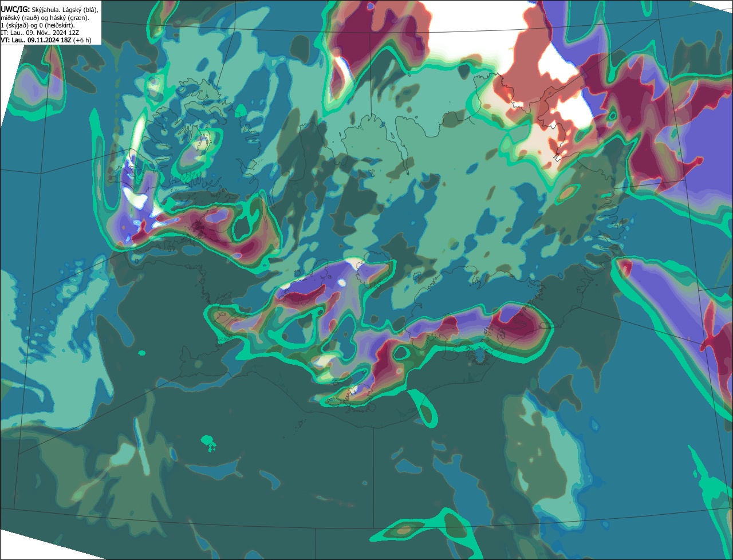Click the 'Lágský (blá)' legend text

(81, 10)
